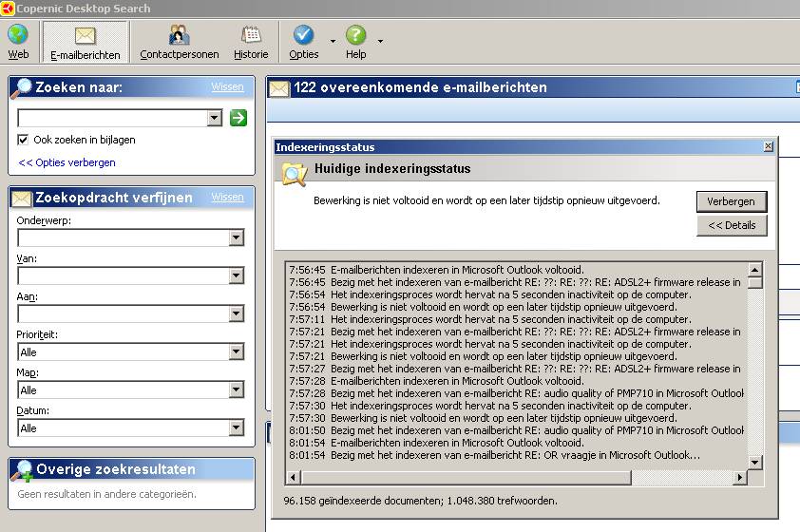800x532 pixels.
Task: Close the Indexeringsstatus dialog
Action: tap(769, 146)
